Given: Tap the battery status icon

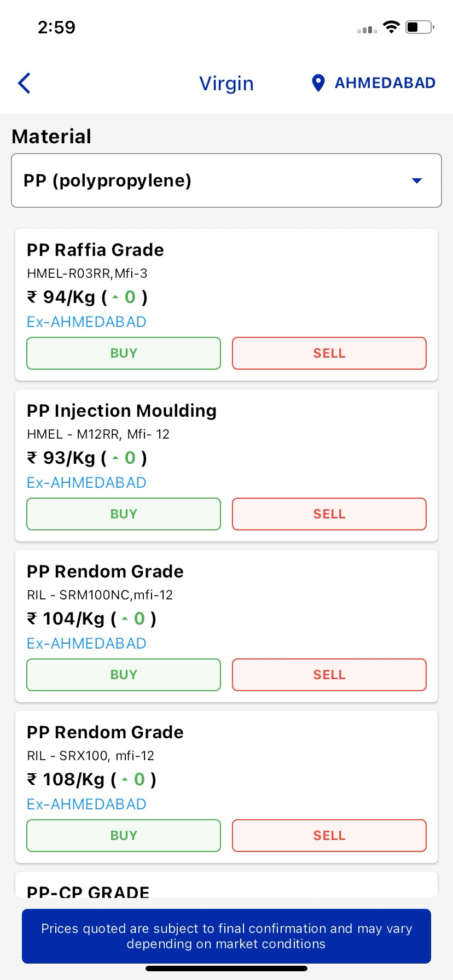Looking at the screenshot, I should 420,27.
